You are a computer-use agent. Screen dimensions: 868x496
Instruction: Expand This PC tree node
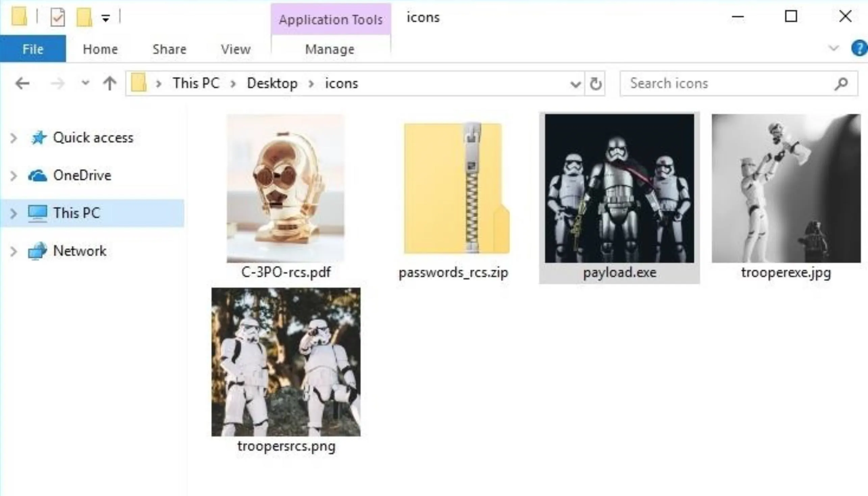click(x=14, y=214)
